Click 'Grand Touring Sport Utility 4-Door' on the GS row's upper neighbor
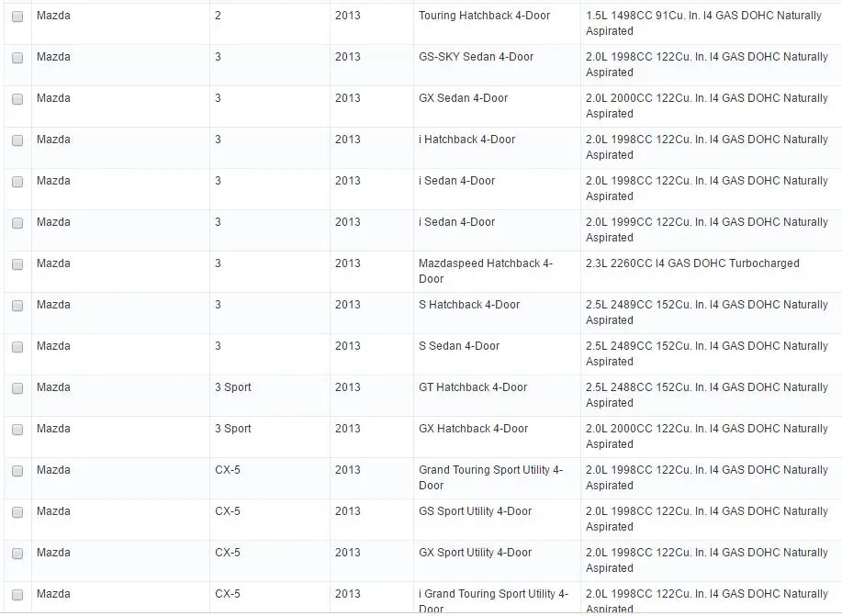842x616 pixels. 491,478
